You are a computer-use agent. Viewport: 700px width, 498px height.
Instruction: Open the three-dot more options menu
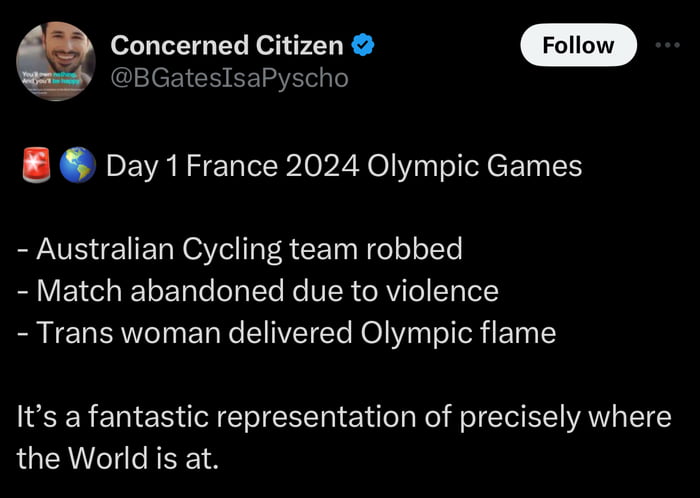[665, 45]
